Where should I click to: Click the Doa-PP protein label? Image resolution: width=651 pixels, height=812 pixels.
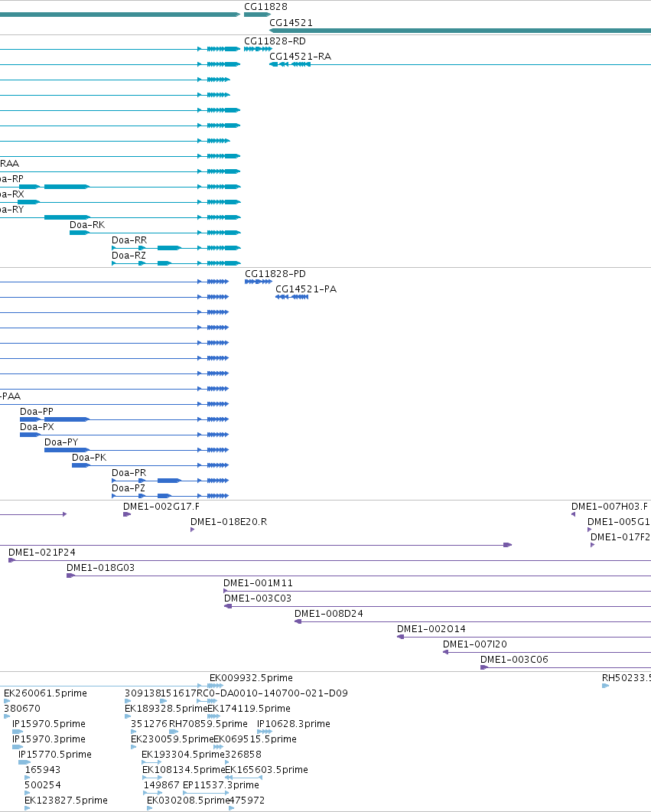point(37,412)
